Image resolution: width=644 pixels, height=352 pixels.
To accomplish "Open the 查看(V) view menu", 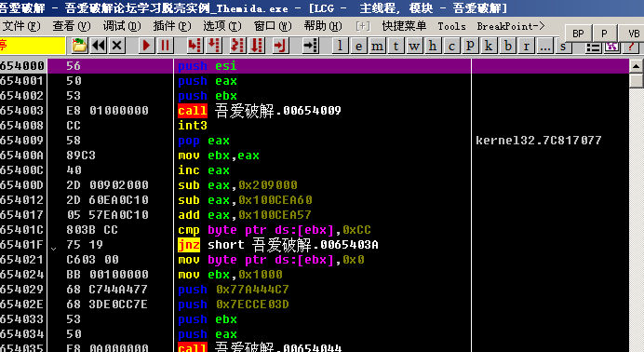I will pos(71,26).
